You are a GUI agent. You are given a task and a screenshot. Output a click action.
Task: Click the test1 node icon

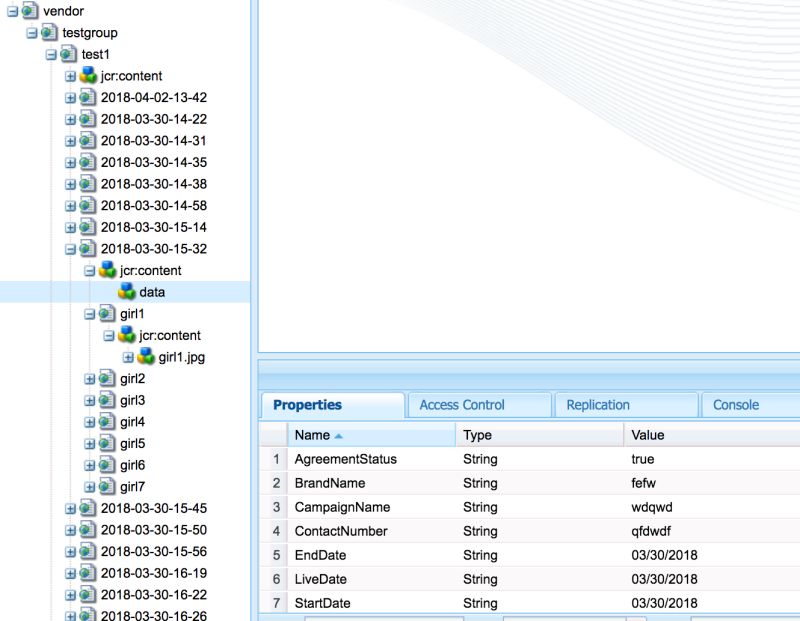66,54
